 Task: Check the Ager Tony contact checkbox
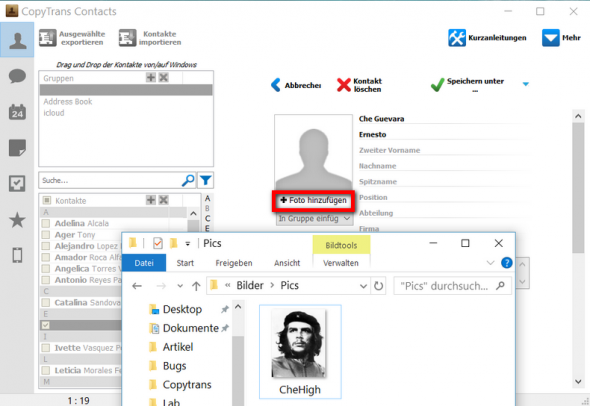46,234
